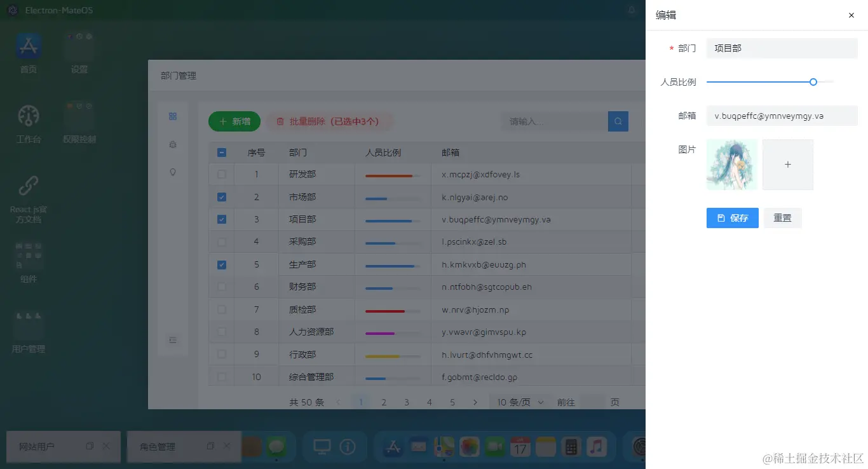Click the lightbulb icon in the left rail
The width and height of the screenshot is (868, 469).
point(172,172)
